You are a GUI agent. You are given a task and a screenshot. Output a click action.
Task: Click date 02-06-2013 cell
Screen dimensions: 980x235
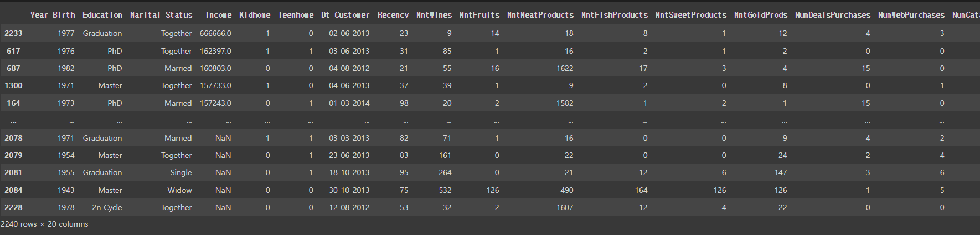coord(349,33)
